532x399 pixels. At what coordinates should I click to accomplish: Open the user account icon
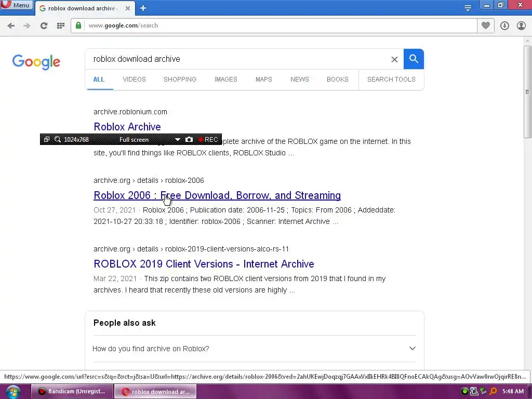pos(521,25)
